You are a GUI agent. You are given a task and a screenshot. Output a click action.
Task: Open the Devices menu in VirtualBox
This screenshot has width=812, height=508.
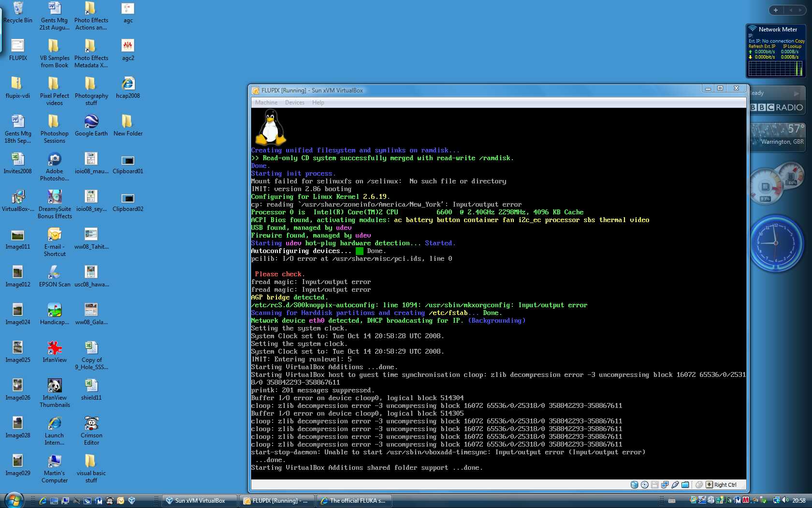point(294,103)
